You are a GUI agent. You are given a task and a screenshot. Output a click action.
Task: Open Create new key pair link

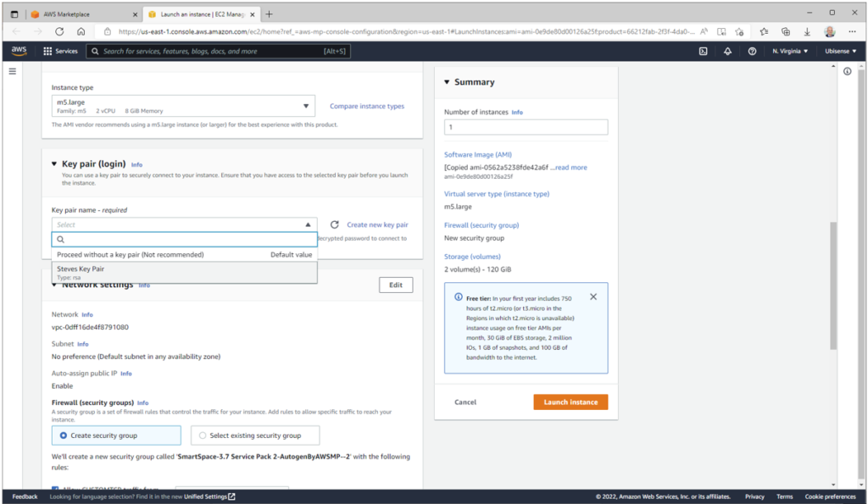click(x=377, y=224)
